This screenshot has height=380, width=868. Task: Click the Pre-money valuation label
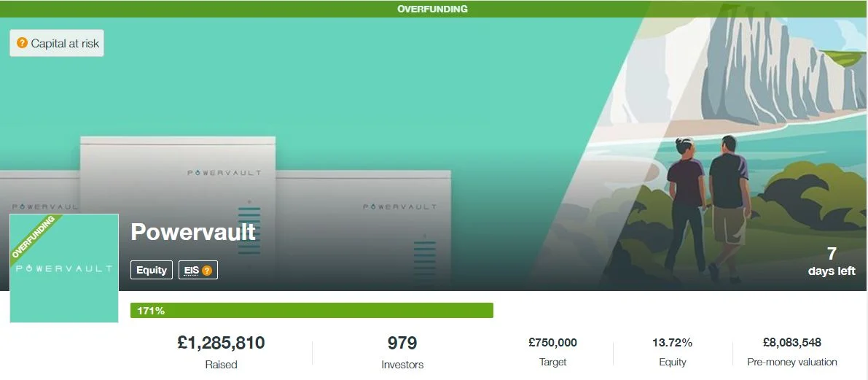(791, 362)
